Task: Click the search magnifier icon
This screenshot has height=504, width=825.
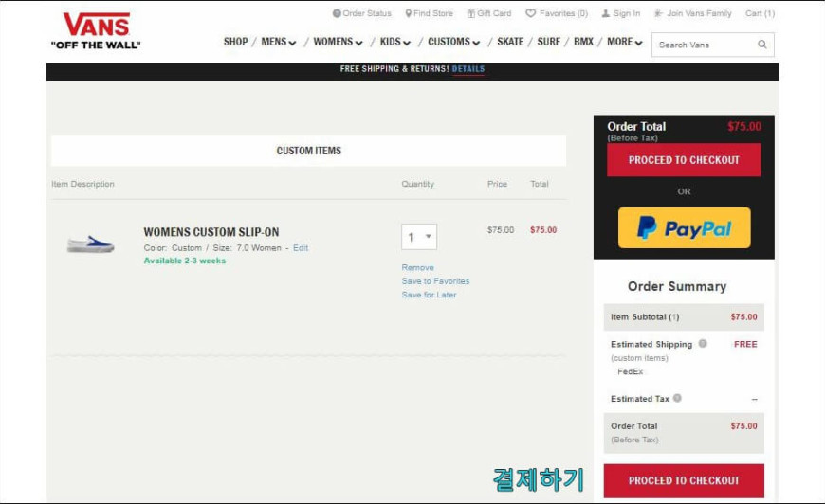Action: [x=761, y=45]
